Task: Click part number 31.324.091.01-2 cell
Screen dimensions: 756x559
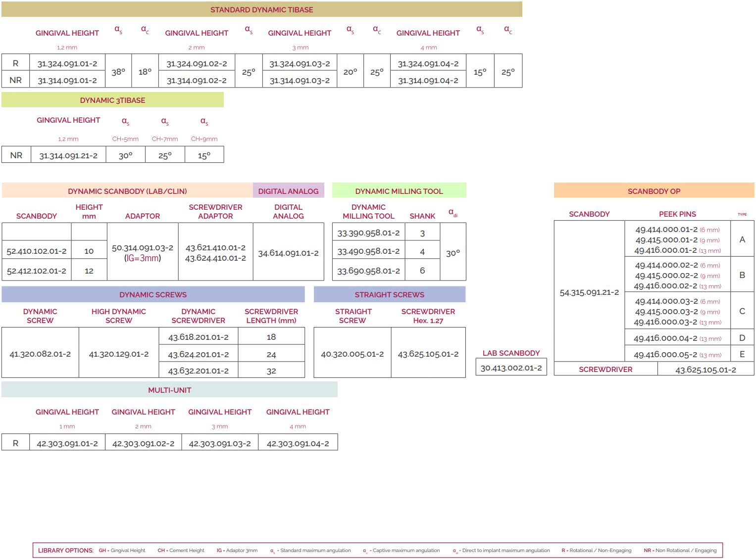Action: [x=67, y=64]
